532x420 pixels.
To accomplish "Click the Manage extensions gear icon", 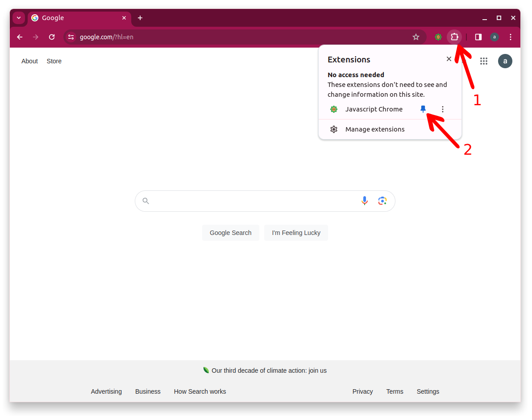I will pos(334,129).
